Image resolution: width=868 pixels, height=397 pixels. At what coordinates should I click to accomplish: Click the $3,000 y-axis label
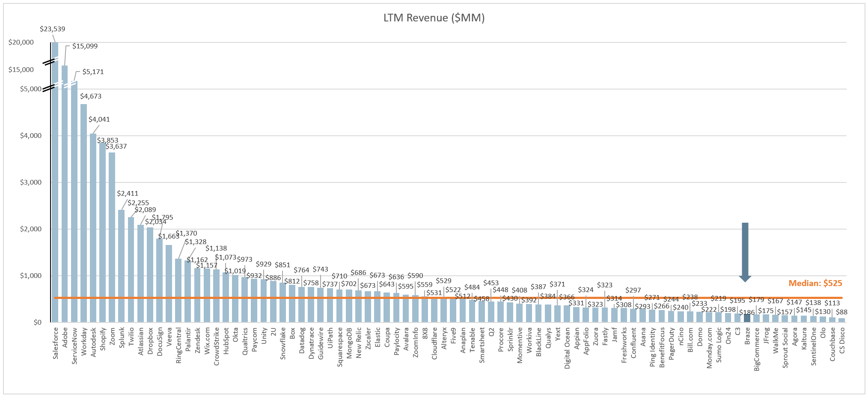pyautogui.click(x=31, y=182)
